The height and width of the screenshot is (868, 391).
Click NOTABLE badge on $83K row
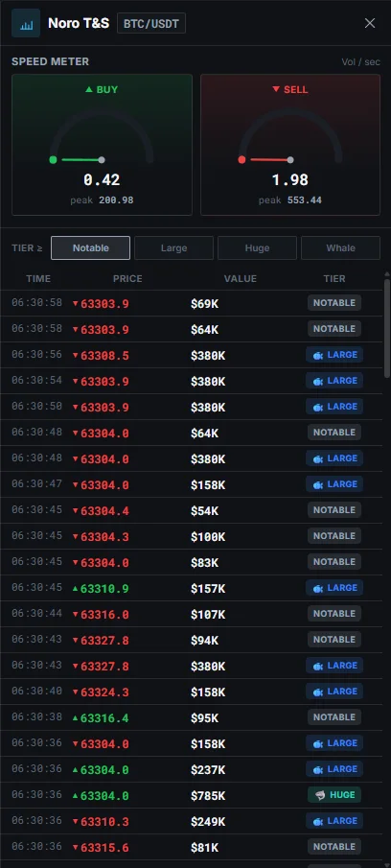[x=334, y=562]
